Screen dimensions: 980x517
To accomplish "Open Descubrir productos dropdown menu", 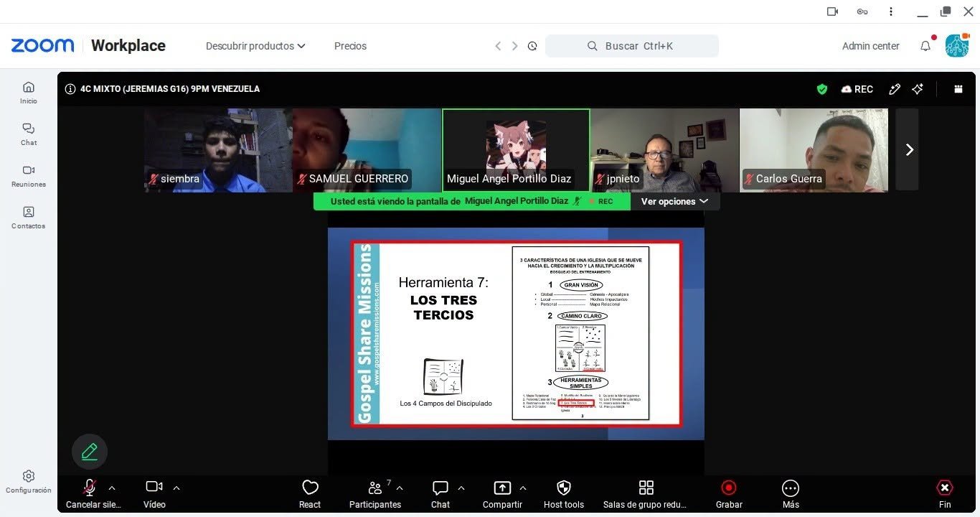I will [x=255, y=46].
